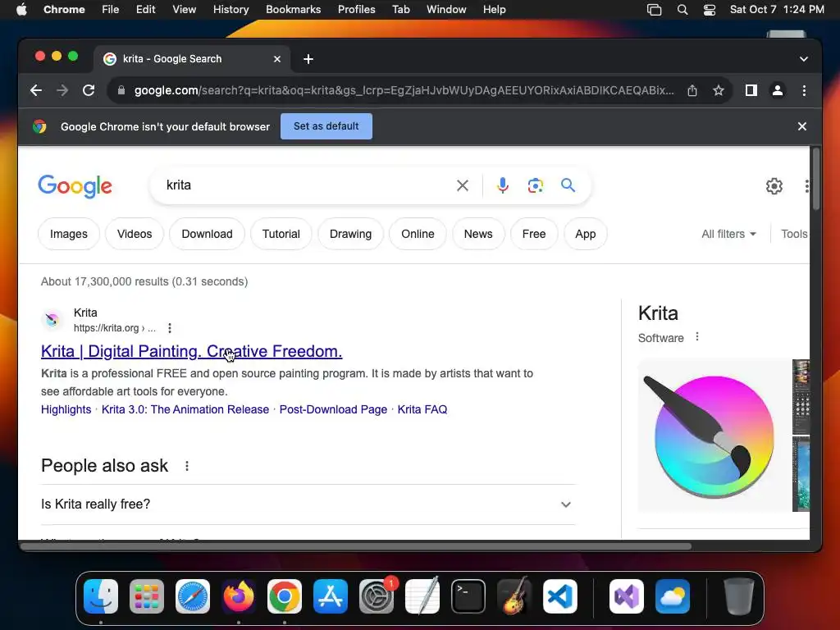
Task: Open the History menu
Action: pos(231,10)
